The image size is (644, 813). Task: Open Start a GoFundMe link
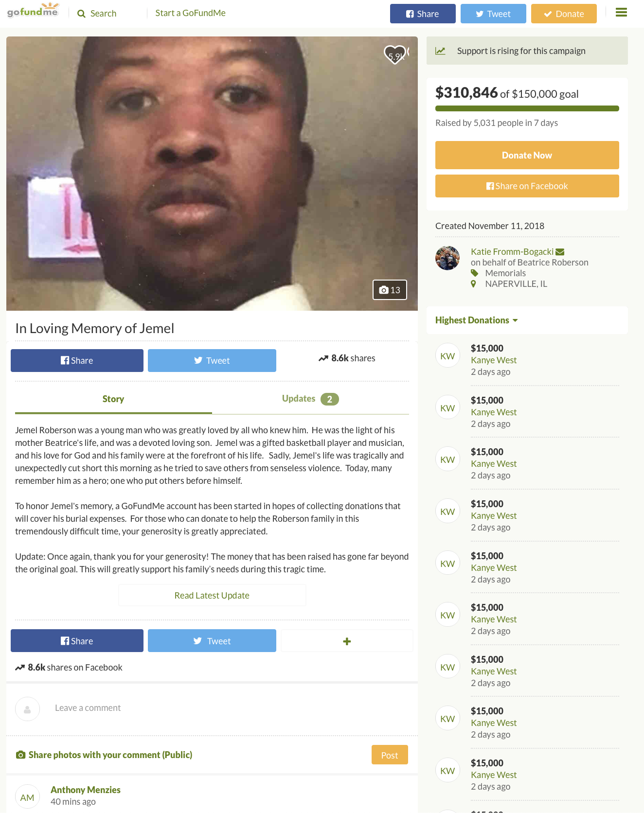(190, 13)
